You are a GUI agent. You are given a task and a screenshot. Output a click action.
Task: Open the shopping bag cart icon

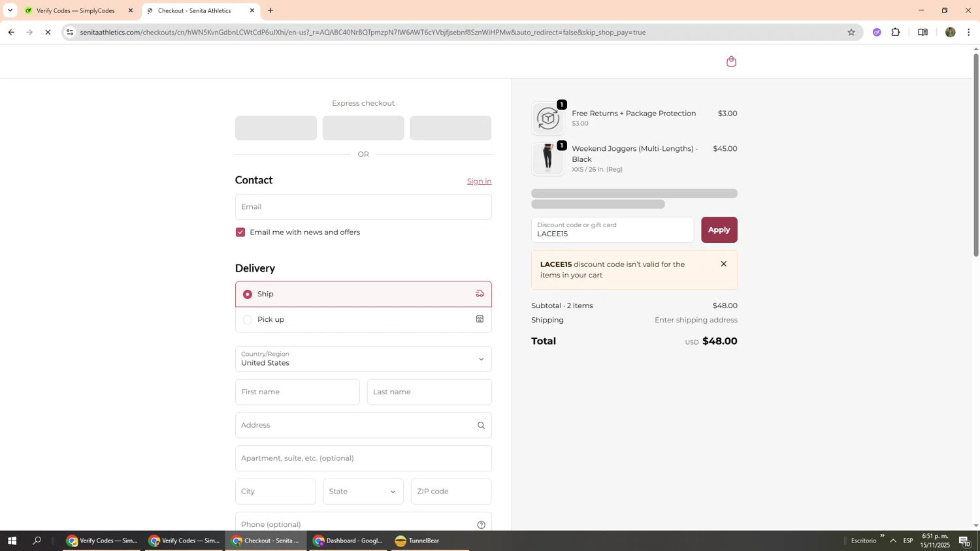point(731,61)
